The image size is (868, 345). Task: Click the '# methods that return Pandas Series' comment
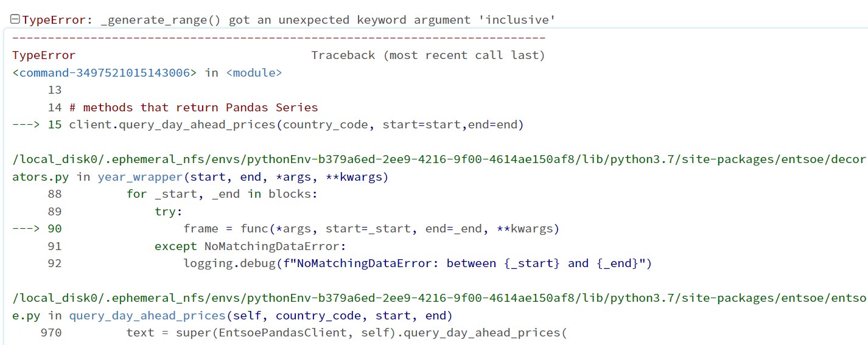[x=194, y=108]
